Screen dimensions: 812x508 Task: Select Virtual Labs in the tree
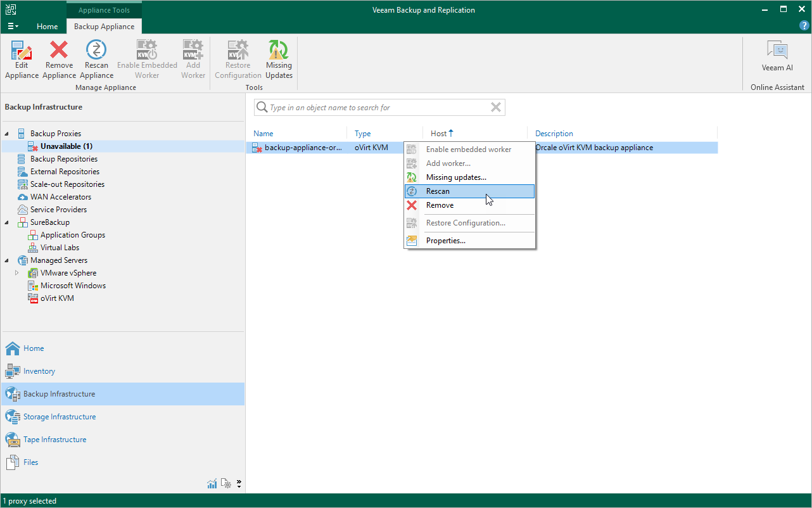(x=60, y=248)
